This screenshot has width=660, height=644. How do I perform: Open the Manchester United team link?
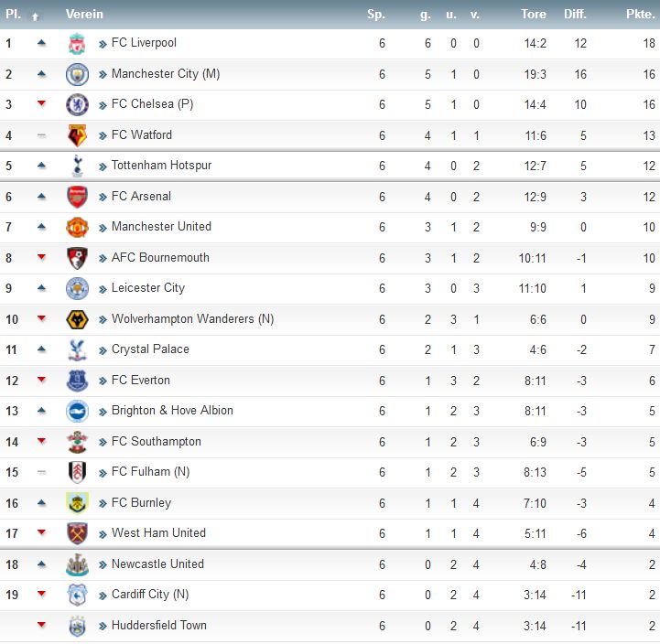pos(161,227)
